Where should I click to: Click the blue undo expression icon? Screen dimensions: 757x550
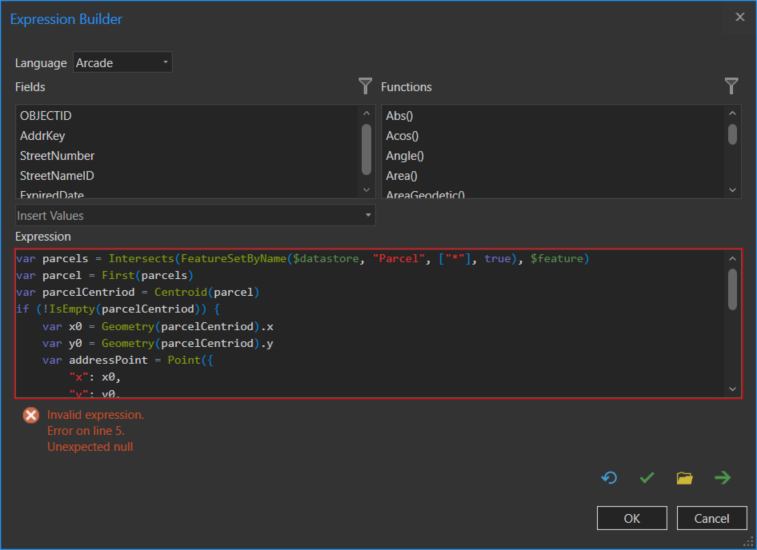pyautogui.click(x=609, y=478)
